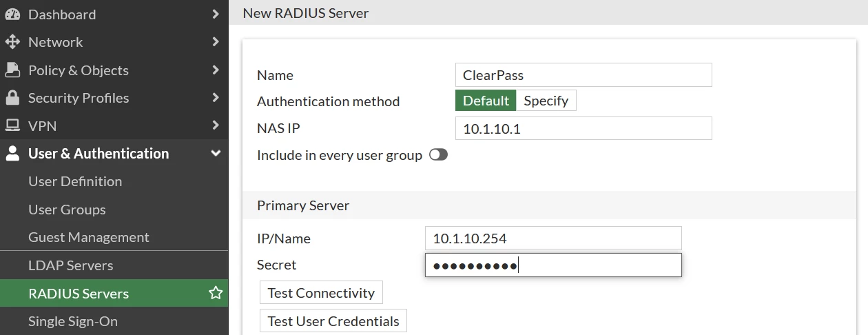
Task: Favorite RADIUS Servers with the star icon
Action: (x=216, y=293)
